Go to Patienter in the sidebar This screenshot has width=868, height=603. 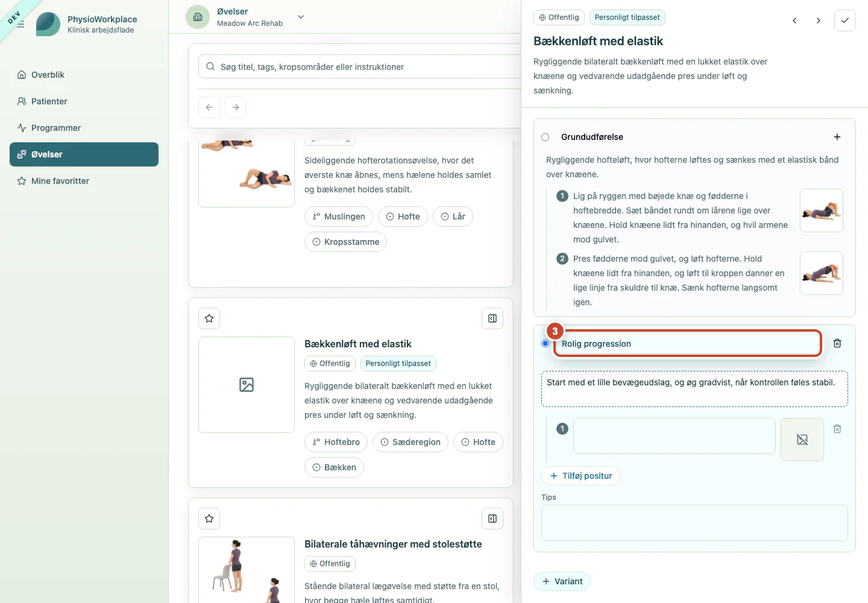[x=84, y=101]
